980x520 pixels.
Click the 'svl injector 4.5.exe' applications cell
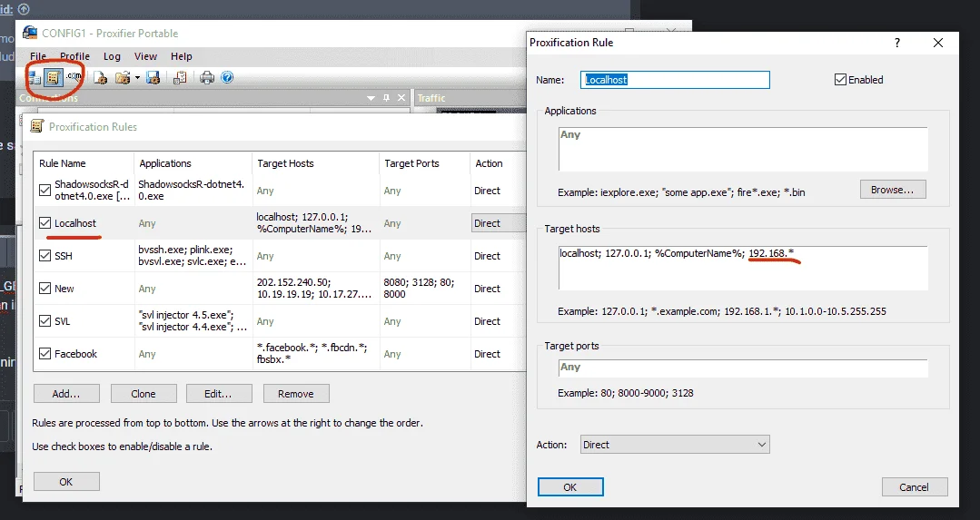click(193, 321)
